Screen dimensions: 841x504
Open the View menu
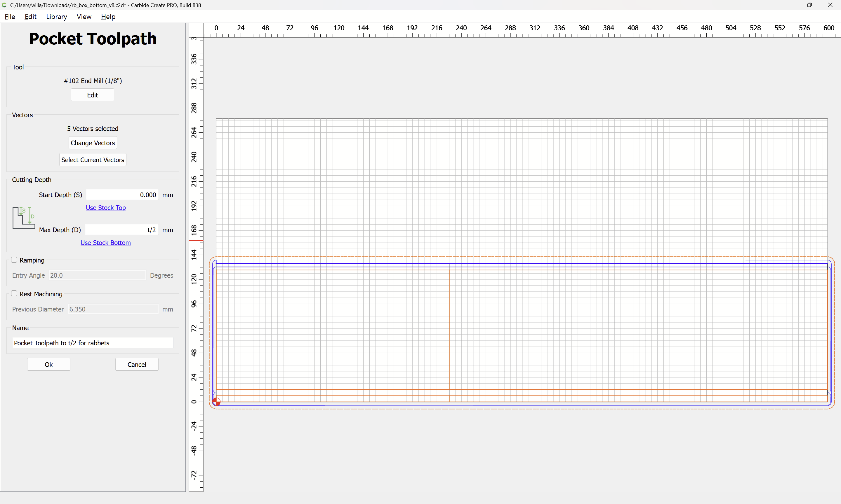tap(84, 17)
